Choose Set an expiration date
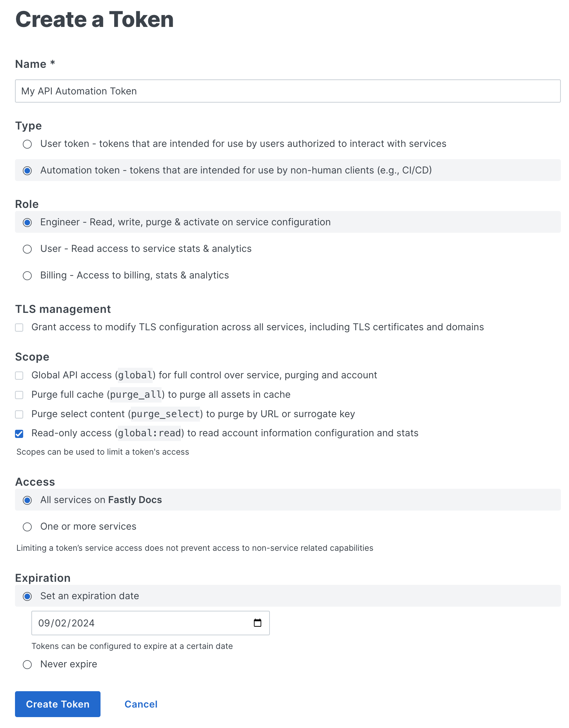 pyautogui.click(x=28, y=596)
